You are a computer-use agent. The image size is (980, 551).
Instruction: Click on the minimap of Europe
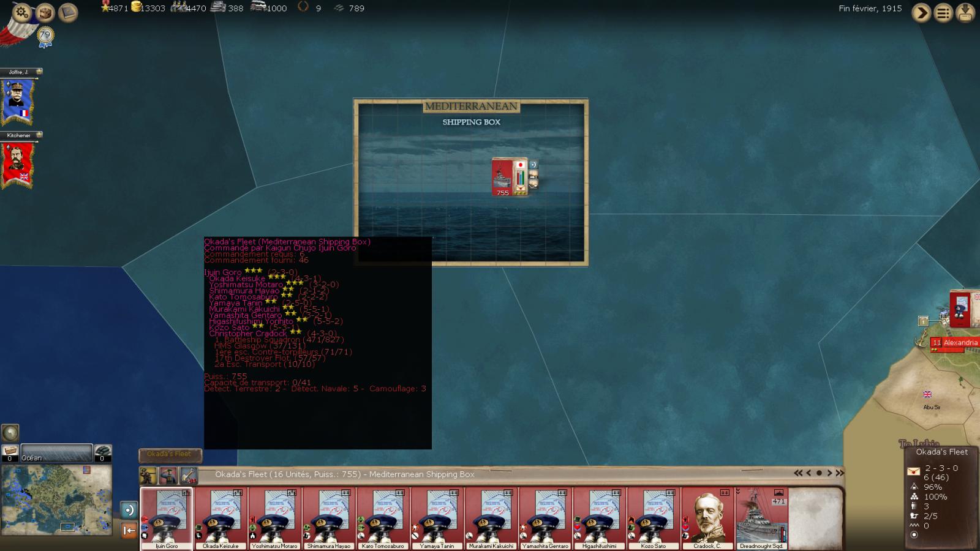(x=56, y=499)
